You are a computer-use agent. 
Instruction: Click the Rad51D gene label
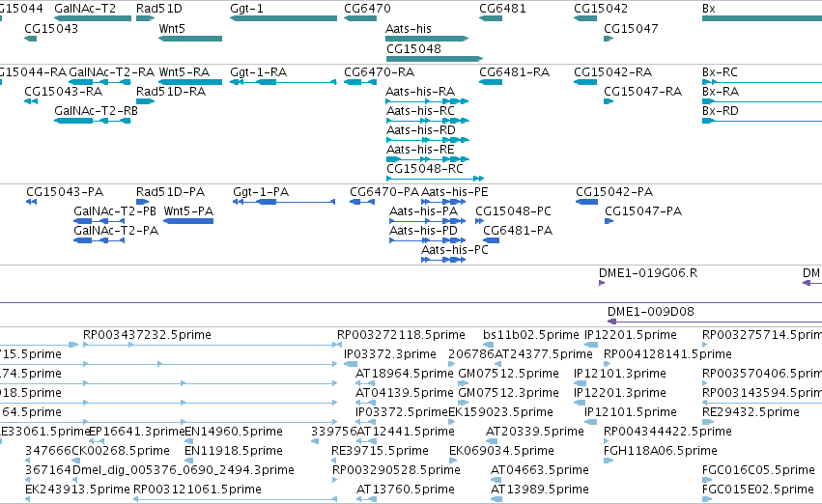tap(158, 9)
